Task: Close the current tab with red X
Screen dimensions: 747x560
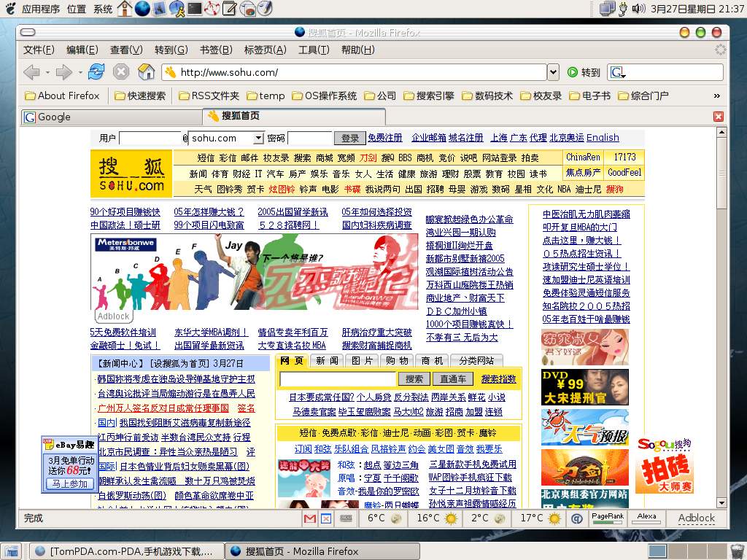Action: coord(719,117)
